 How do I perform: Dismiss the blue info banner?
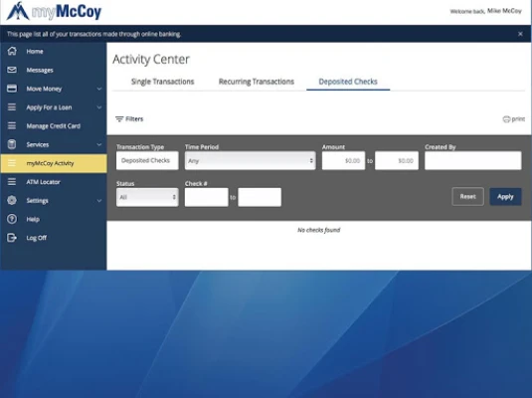[520, 34]
